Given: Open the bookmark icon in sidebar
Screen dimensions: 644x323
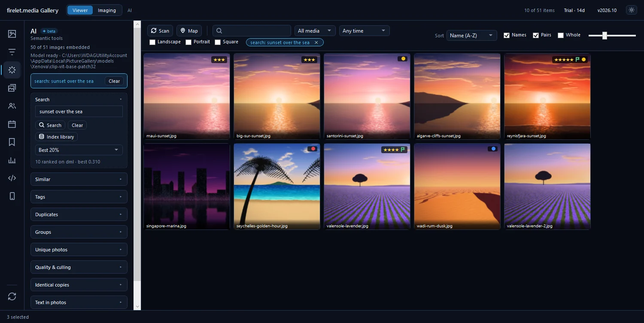Looking at the screenshot, I should pos(12,142).
